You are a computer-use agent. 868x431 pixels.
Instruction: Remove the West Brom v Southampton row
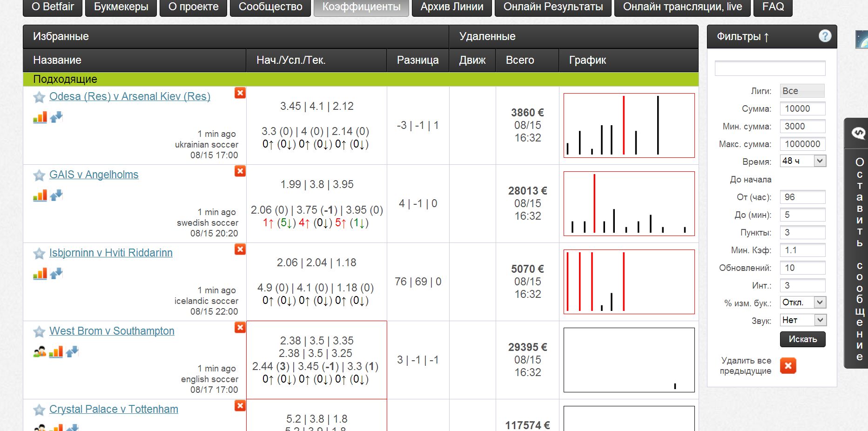[x=240, y=328]
